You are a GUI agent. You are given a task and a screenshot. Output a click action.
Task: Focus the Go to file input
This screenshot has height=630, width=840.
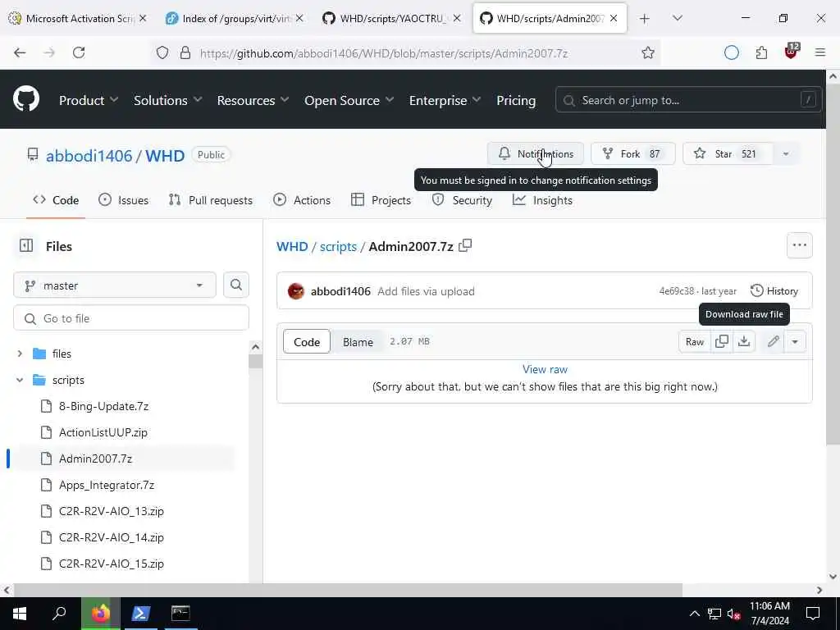tap(131, 318)
